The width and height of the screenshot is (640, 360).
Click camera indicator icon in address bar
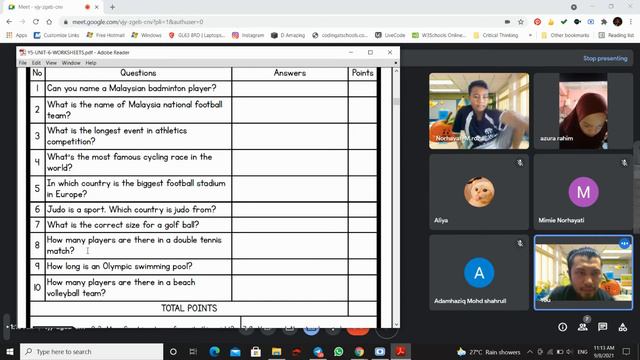tap(507, 22)
